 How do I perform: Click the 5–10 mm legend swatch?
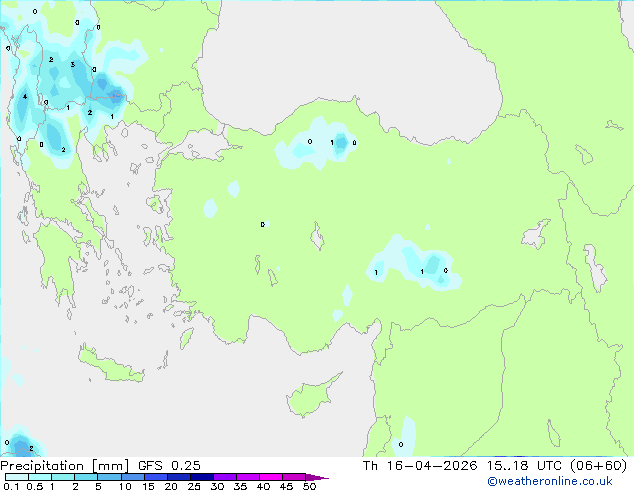[x=109, y=477]
